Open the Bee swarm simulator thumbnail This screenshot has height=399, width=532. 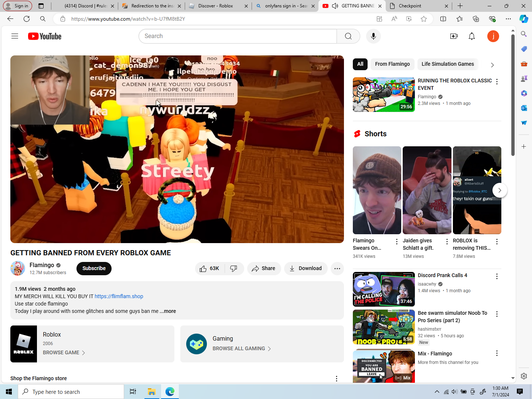click(384, 327)
